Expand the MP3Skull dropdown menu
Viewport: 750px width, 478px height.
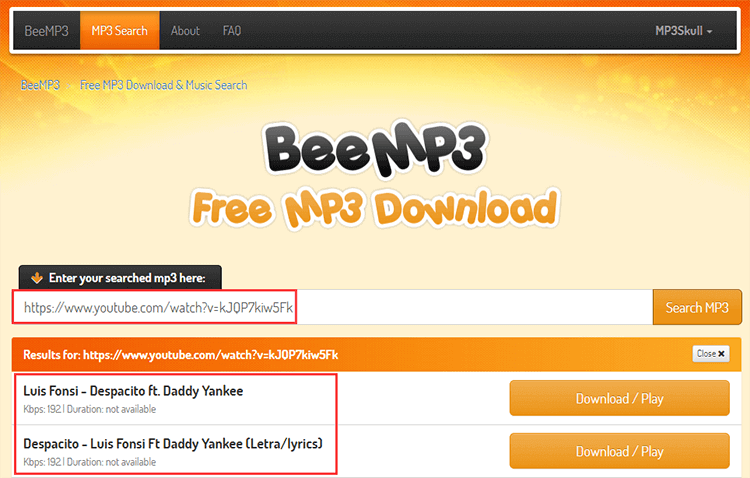(684, 31)
